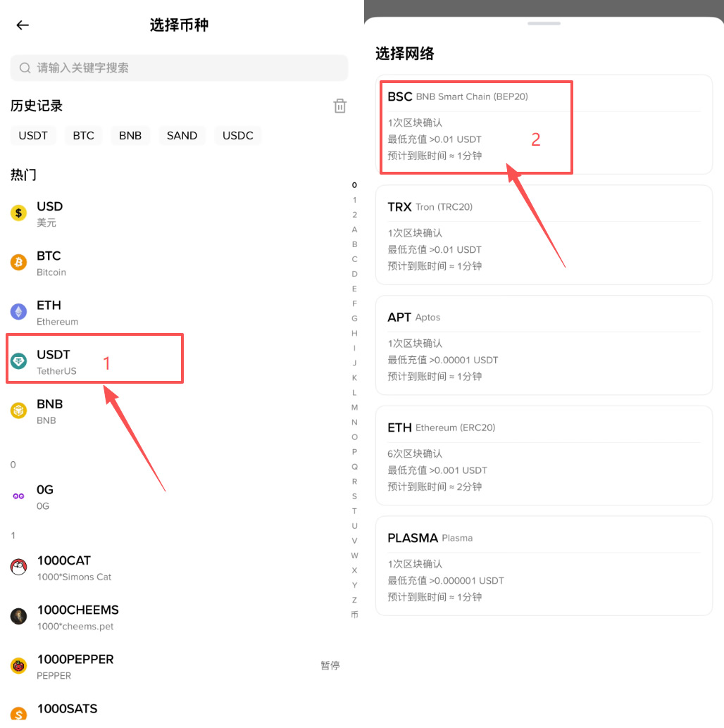This screenshot has width=724, height=728.
Task: Jump to index 币 at bottom
Action: pos(354,615)
